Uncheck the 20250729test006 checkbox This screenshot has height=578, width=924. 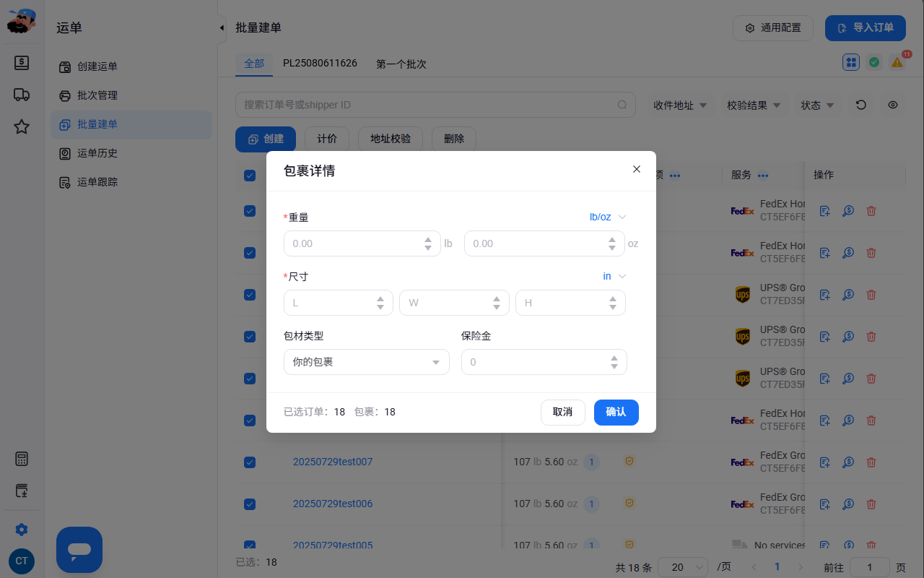[x=250, y=504]
